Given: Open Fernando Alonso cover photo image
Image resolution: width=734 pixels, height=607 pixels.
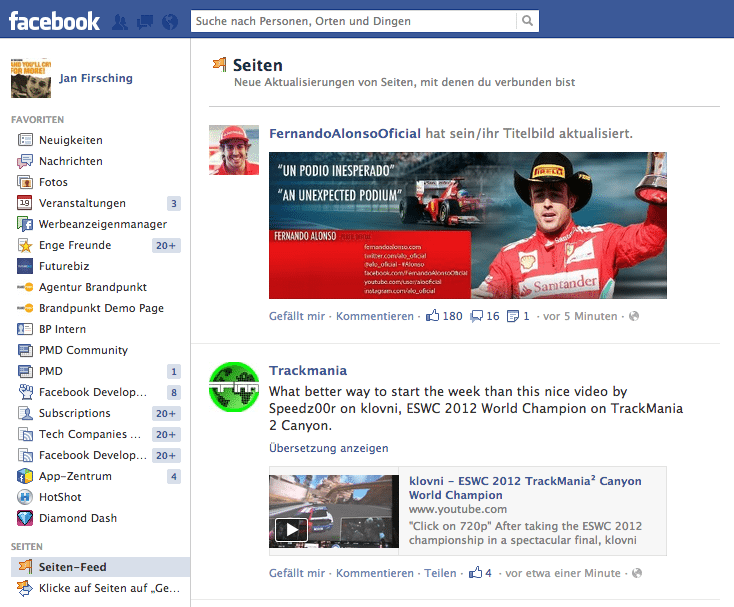Looking at the screenshot, I should pyautogui.click(x=468, y=225).
